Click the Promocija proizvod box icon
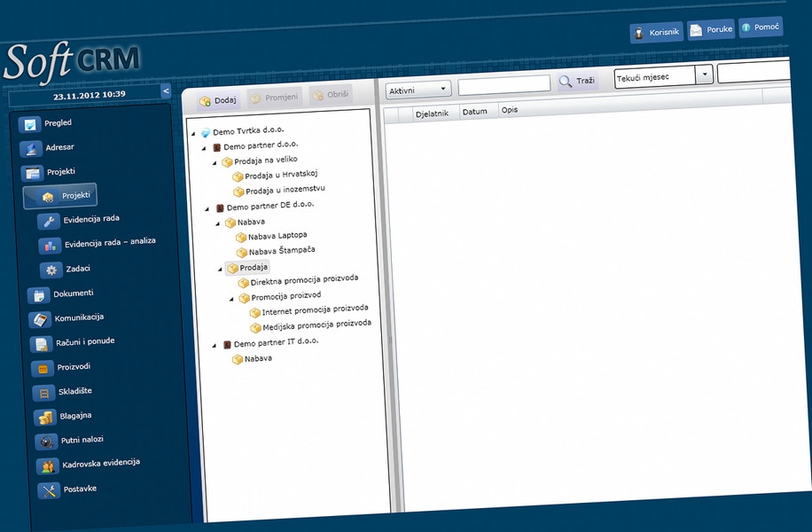 pos(244,299)
